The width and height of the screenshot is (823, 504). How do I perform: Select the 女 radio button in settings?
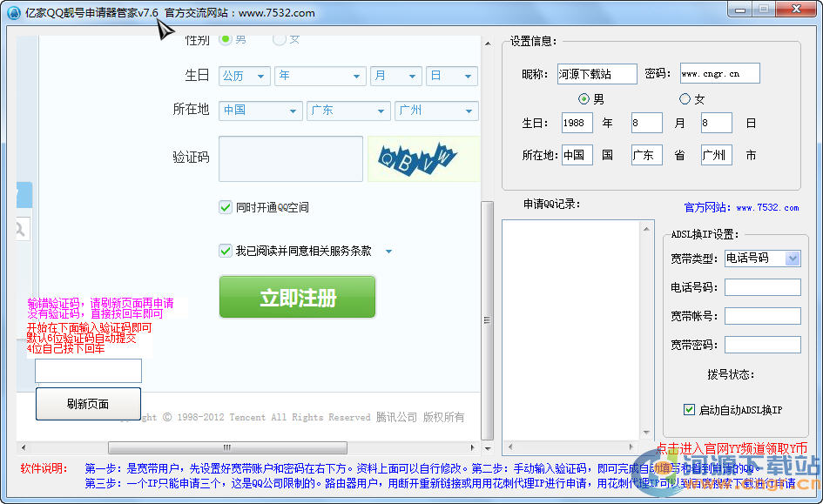(685, 99)
